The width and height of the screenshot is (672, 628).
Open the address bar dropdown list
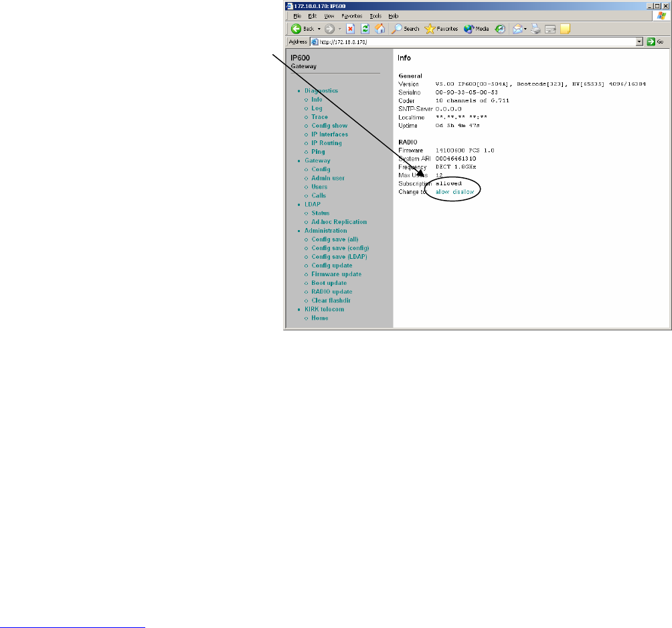(x=639, y=41)
